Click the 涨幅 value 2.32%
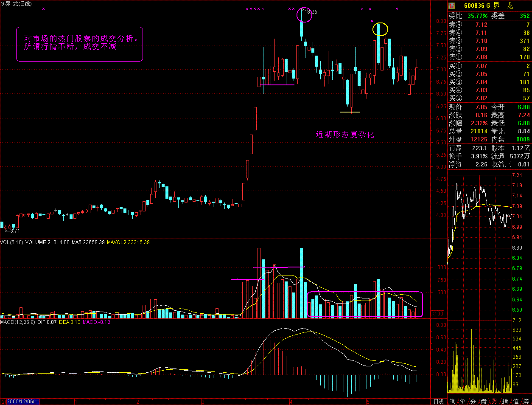Image resolution: width=532 pixels, height=405 pixels. (479, 124)
